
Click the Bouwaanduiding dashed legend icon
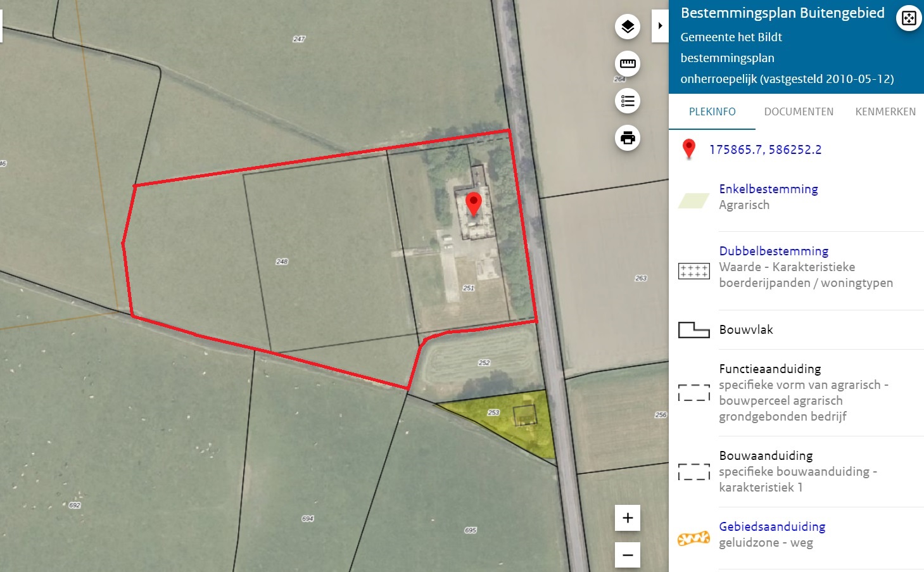click(x=694, y=472)
